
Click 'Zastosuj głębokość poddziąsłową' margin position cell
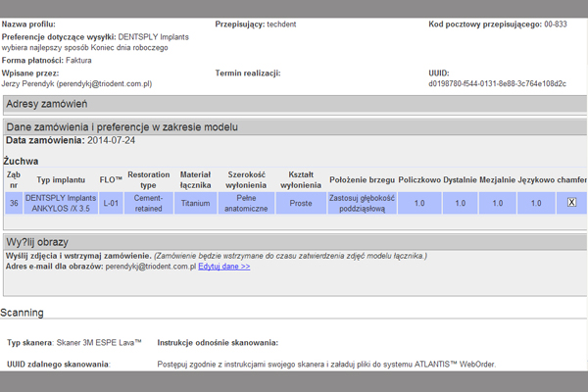[362, 203]
